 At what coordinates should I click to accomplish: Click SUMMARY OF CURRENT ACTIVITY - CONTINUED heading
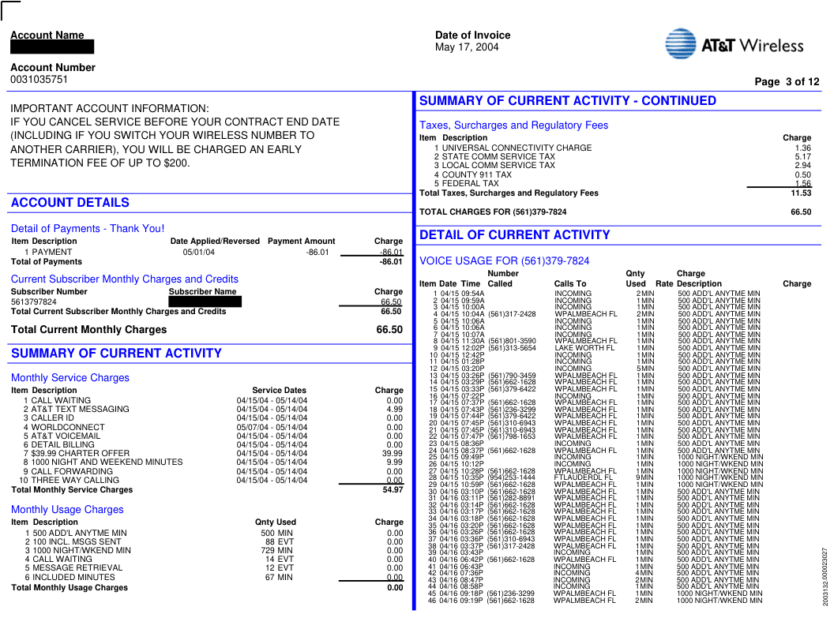pyautogui.click(x=567, y=101)
